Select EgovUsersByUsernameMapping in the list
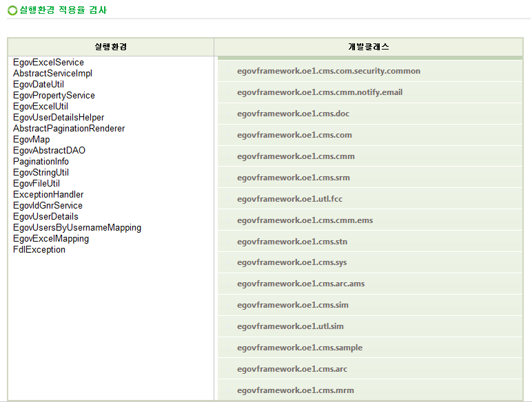This screenshot has width=532, height=402. [x=76, y=228]
